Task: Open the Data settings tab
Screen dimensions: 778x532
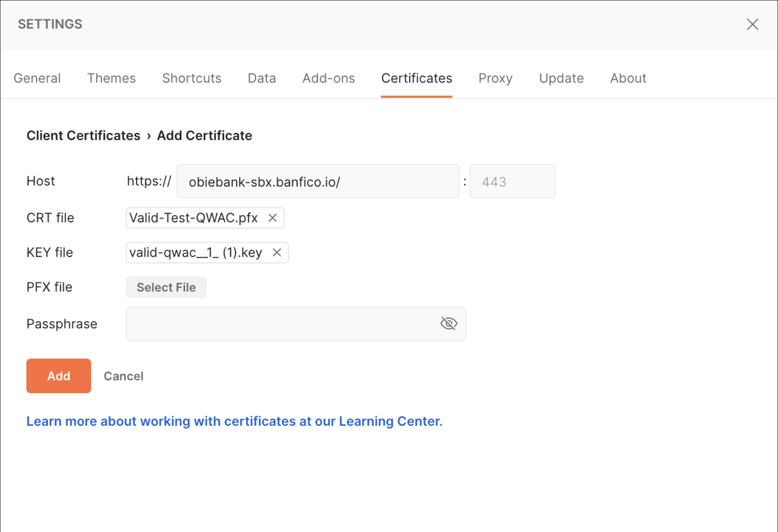Action: click(262, 78)
